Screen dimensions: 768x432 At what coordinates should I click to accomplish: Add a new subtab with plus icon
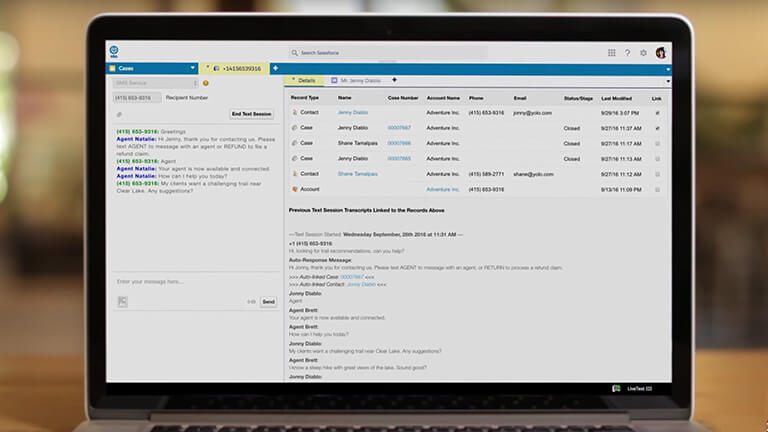pos(394,80)
